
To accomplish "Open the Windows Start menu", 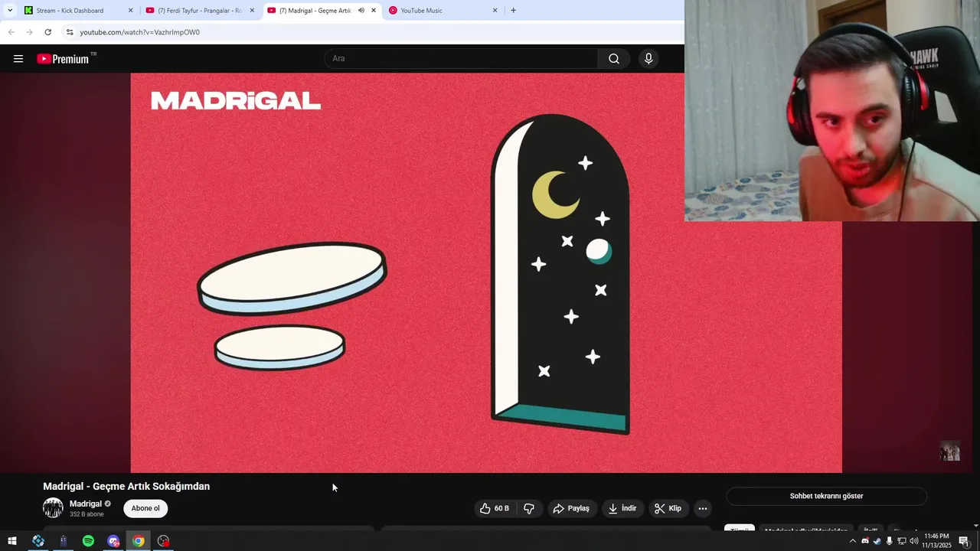I will click(x=11, y=541).
